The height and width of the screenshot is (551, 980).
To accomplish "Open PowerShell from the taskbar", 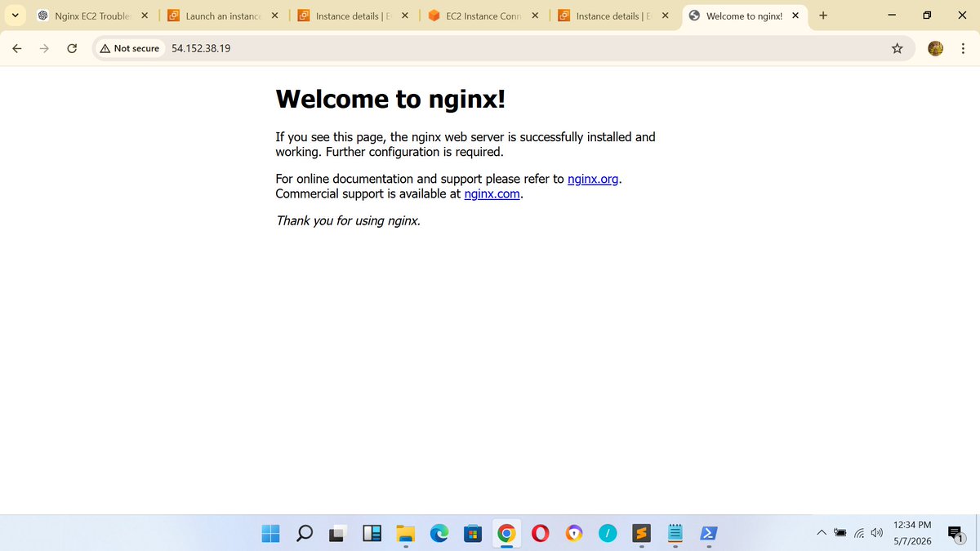I will (x=709, y=534).
